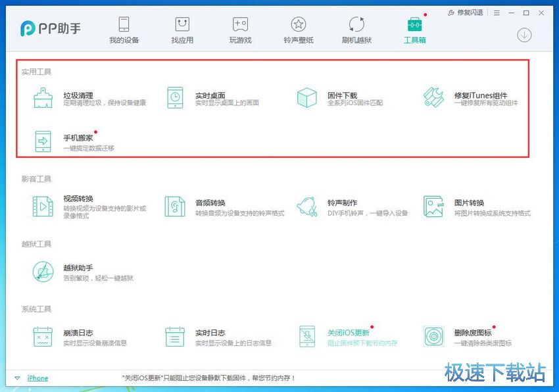Click description 一键清除各类废图标
The height and width of the screenshot is (392, 559).
(x=483, y=343)
